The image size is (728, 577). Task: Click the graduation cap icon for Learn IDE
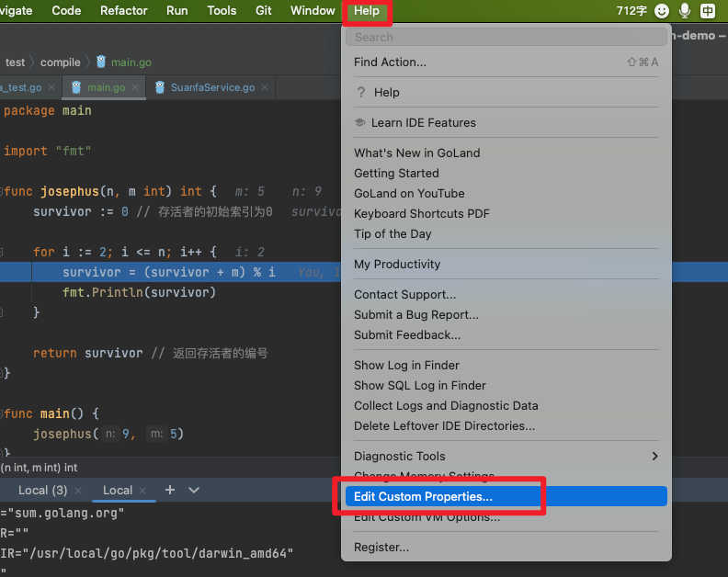(x=359, y=122)
